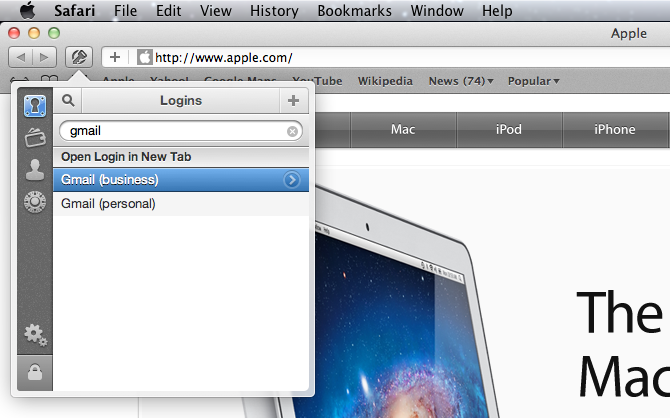Open the Password Generator dial icon
This screenshot has height=418, width=670.
tap(35, 202)
